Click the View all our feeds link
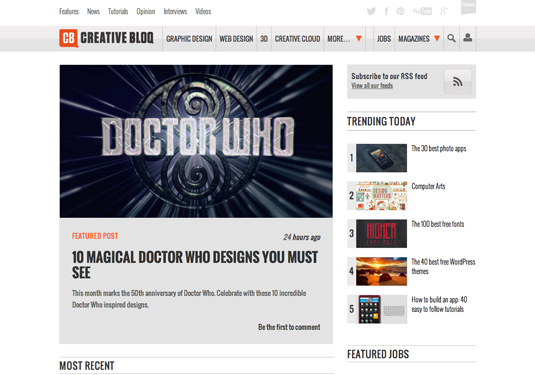 pyautogui.click(x=372, y=86)
